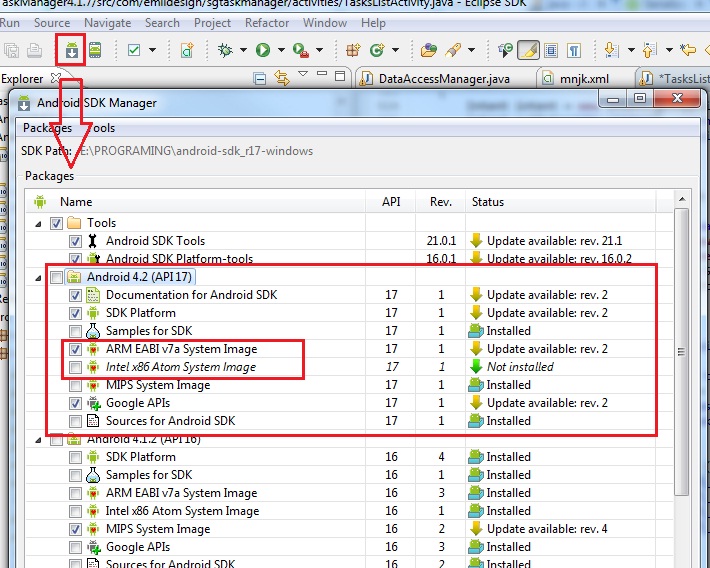Open the Run button dropdown arrow
710x568 pixels.
pyautogui.click(x=281, y=50)
